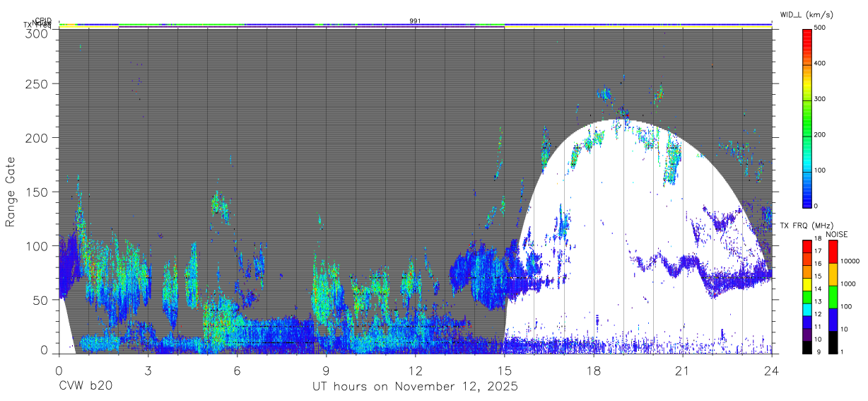This screenshot has width=868, height=401.
Task: Select the black NOISE swatch 1–10
Action: tap(833, 341)
